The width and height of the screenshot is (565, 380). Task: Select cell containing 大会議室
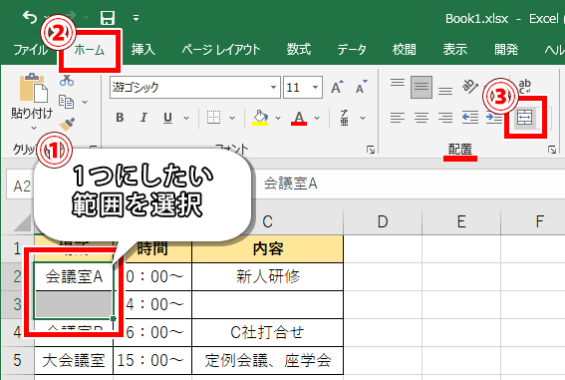74,361
